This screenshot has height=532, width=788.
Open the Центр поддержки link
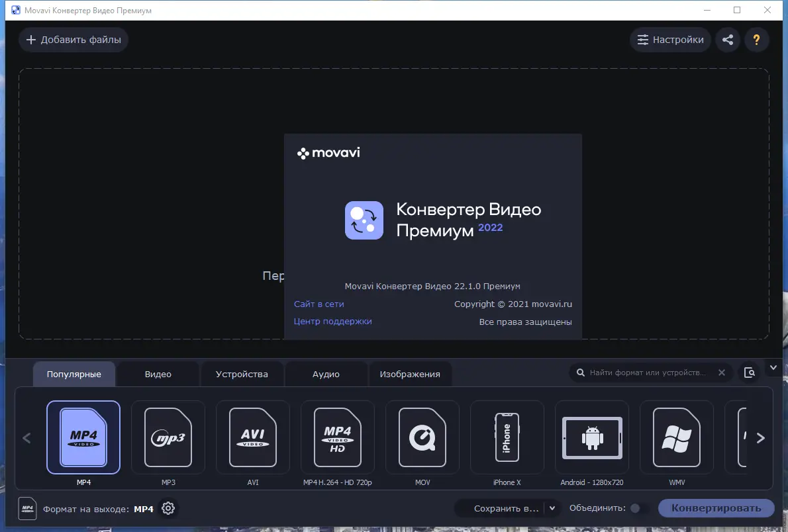[x=332, y=321]
